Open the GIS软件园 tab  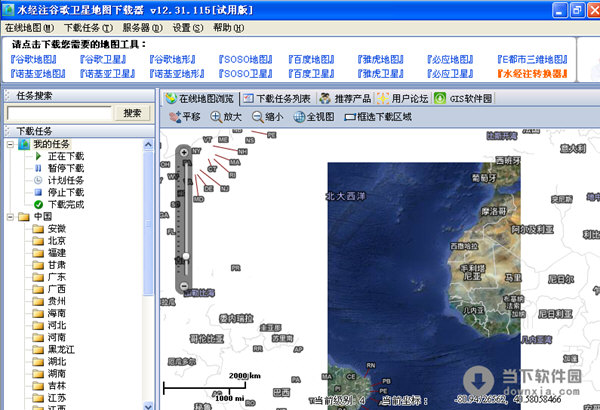tap(463, 99)
